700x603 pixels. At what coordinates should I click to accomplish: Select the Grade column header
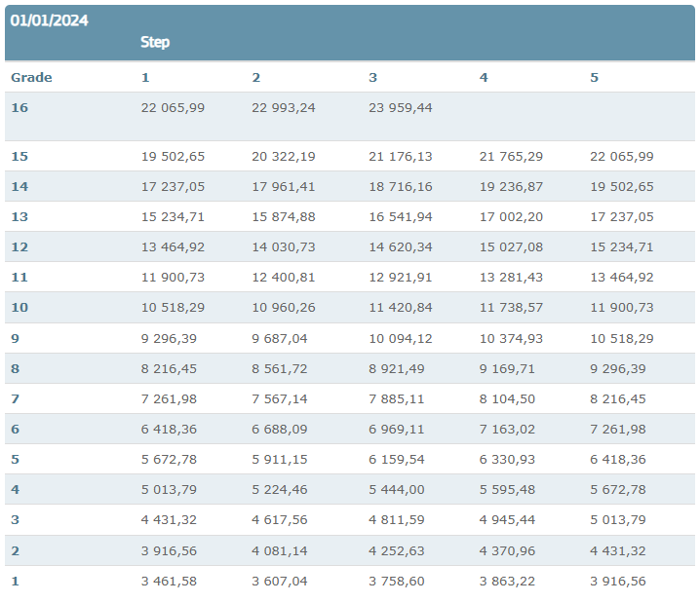click(31, 77)
